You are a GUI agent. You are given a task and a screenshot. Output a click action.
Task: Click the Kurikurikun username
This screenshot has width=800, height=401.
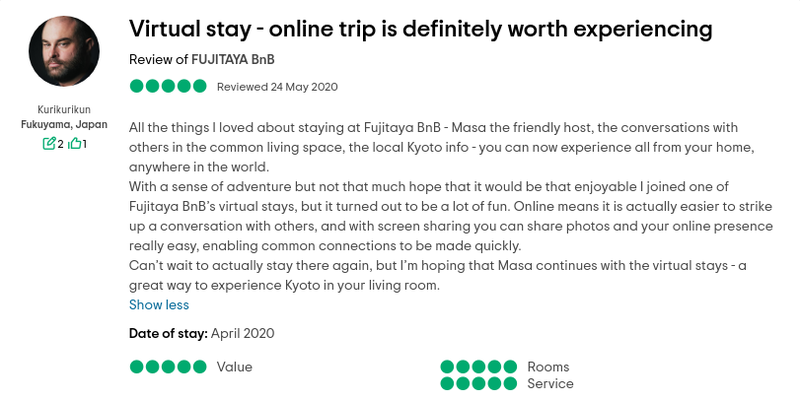pos(64,109)
